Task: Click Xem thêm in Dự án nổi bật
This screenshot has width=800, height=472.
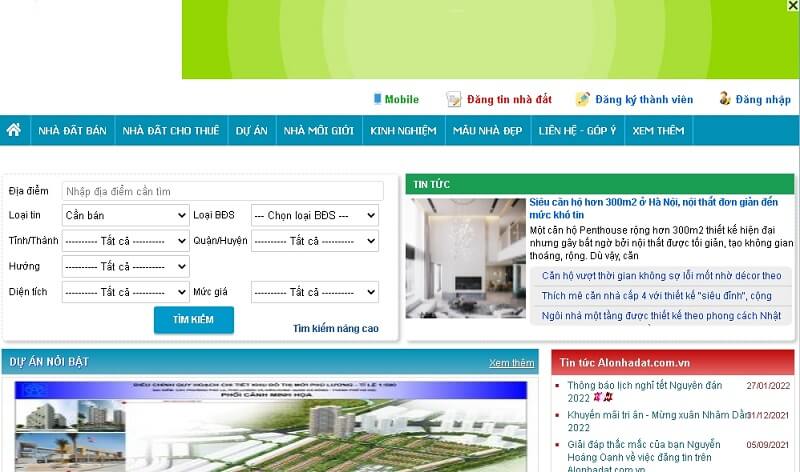Action: [511, 362]
